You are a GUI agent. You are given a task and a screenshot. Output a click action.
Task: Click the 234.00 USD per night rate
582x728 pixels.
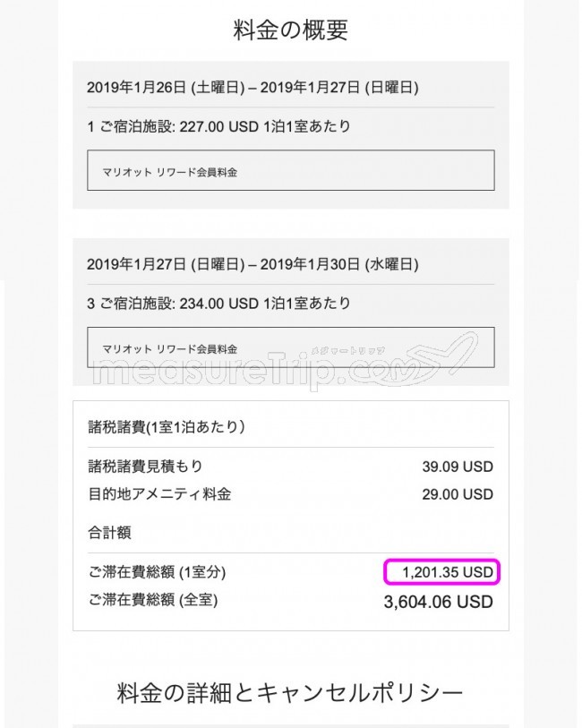tap(218, 304)
